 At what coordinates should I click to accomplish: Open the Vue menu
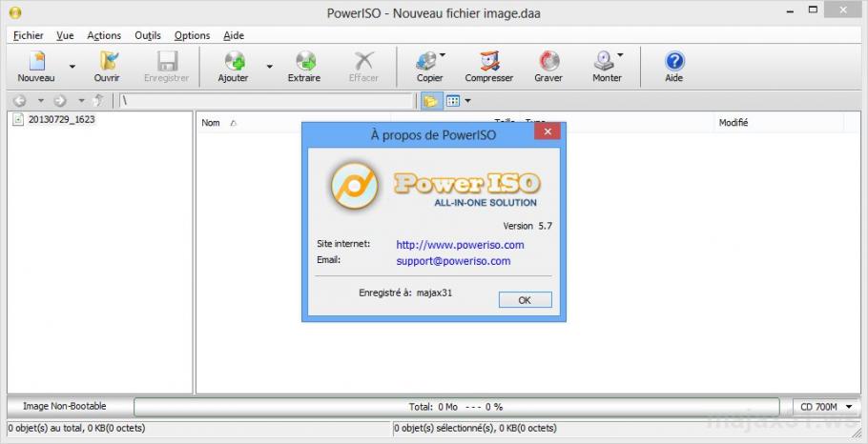tap(65, 35)
